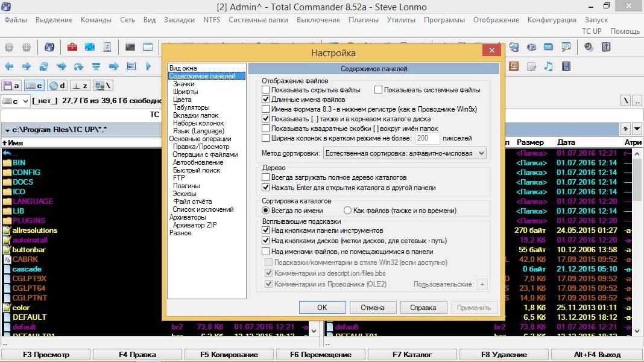Uncheck 'Над кнопками панели инструментов' checkbox
This screenshot has height=362, width=644.
pos(266,230)
